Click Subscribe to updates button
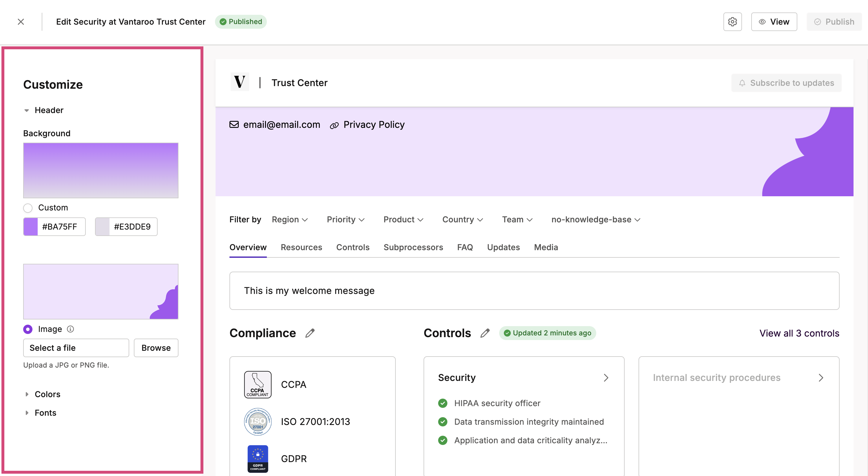 786,83
